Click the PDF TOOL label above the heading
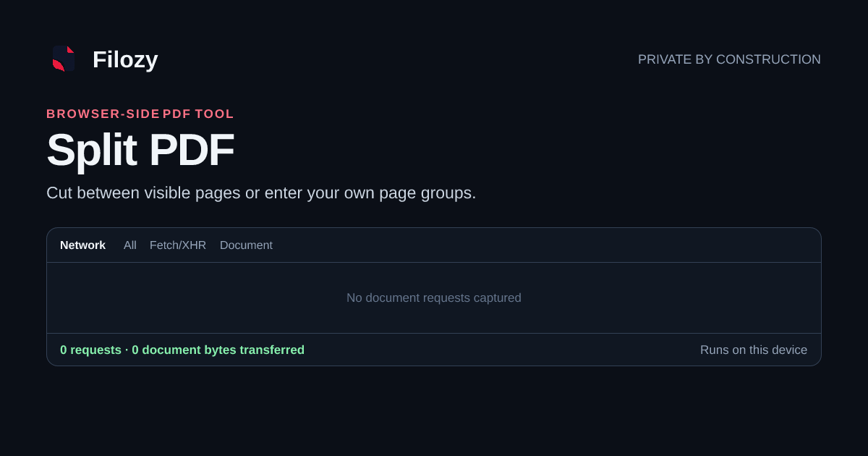This screenshot has width=868, height=456. point(198,114)
